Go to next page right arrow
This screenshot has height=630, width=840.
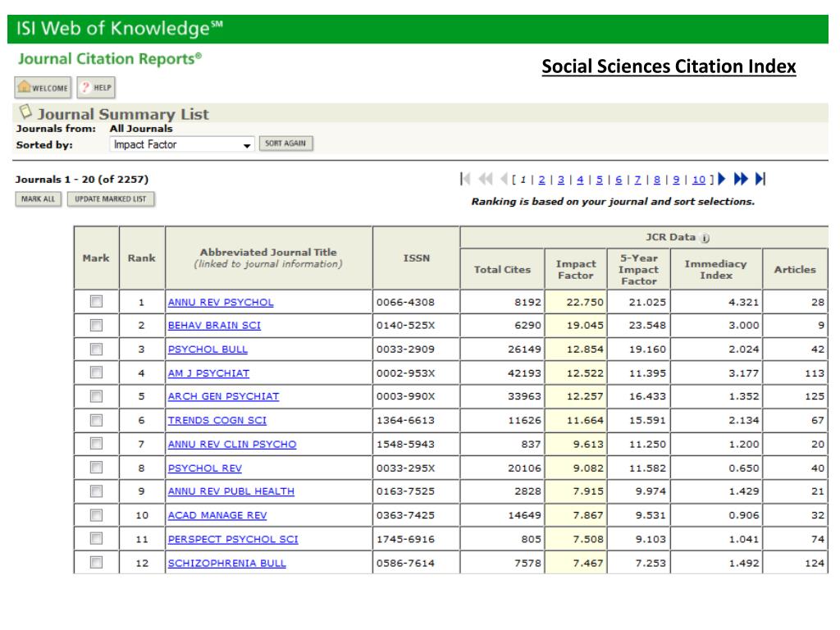(x=722, y=178)
